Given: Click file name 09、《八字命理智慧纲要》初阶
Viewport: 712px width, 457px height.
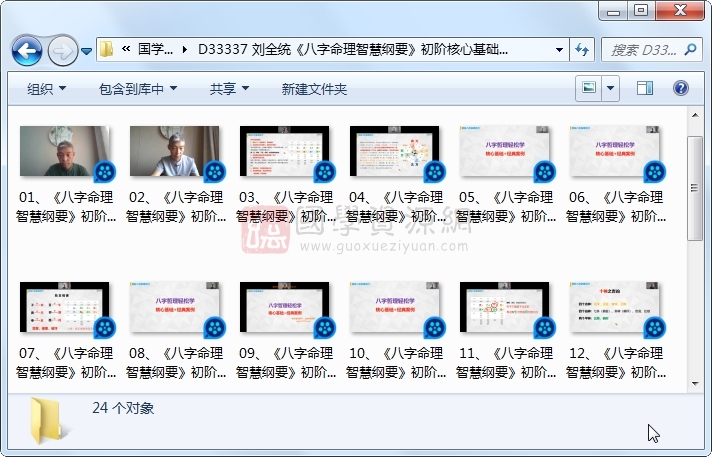Looking at the screenshot, I should 286,363.
